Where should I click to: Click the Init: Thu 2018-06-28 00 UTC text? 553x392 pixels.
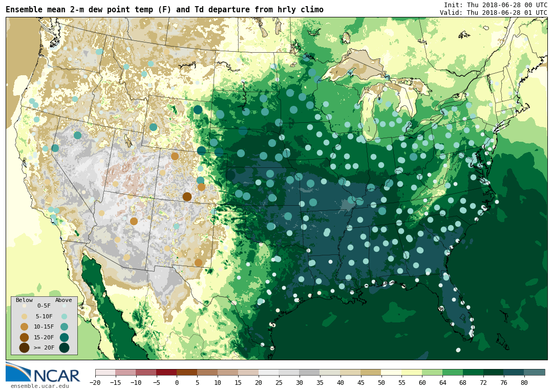tap(496, 5)
